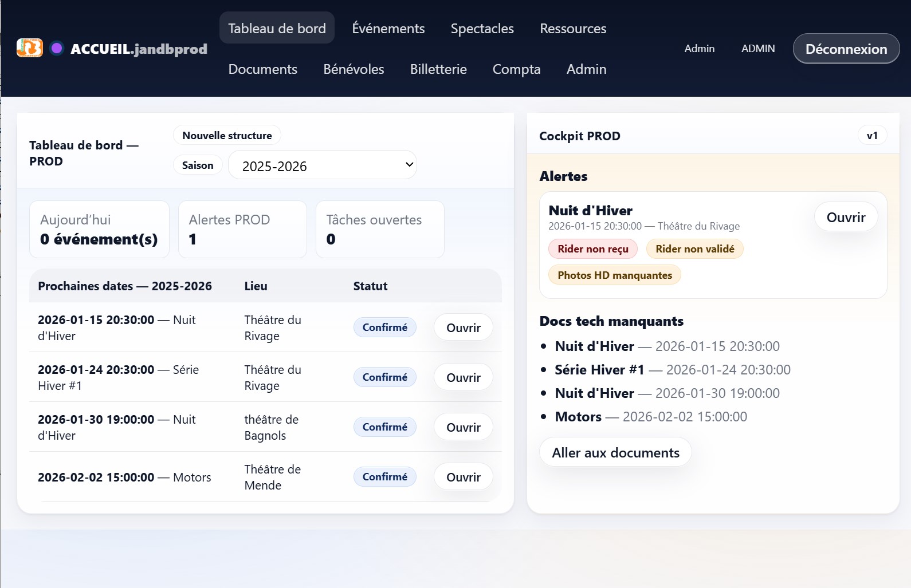Click the Alertes PROD counter card
Screen dimensions: 911x588
242,229
